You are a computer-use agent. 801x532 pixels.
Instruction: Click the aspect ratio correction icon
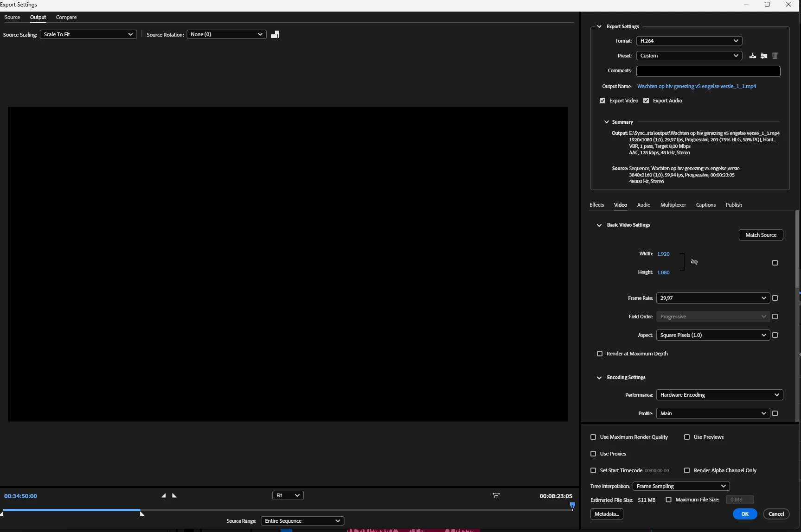coord(496,495)
